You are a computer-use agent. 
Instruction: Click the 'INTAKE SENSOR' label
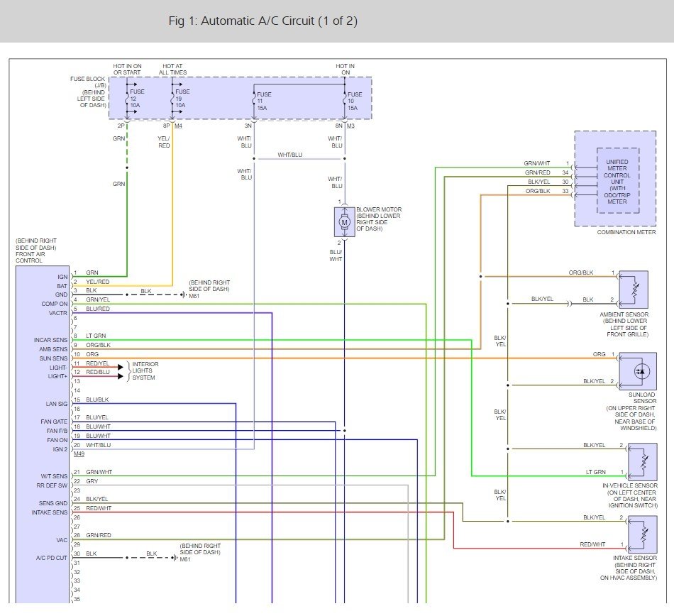click(635, 558)
